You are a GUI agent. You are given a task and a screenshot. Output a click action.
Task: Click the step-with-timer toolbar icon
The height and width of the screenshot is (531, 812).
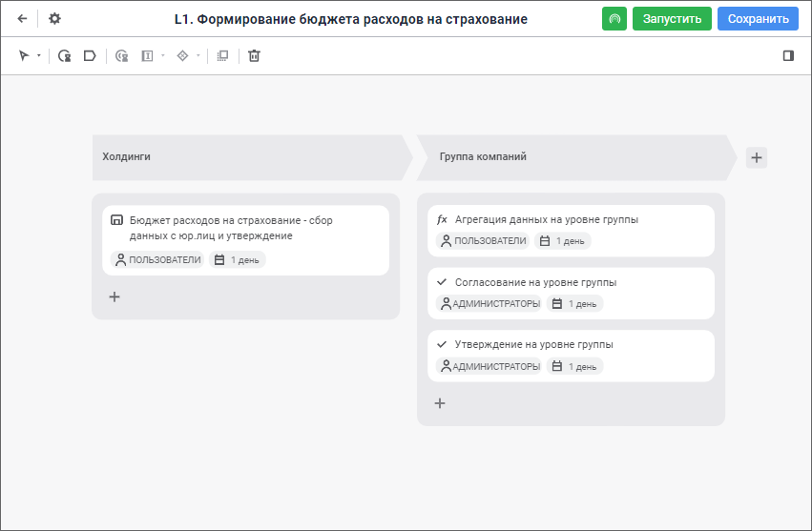tap(64, 56)
